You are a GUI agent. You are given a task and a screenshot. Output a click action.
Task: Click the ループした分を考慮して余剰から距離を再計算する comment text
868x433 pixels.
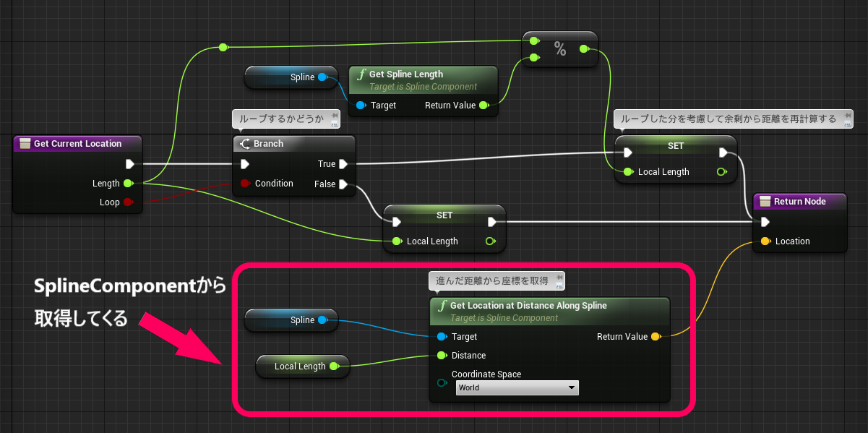click(x=729, y=119)
